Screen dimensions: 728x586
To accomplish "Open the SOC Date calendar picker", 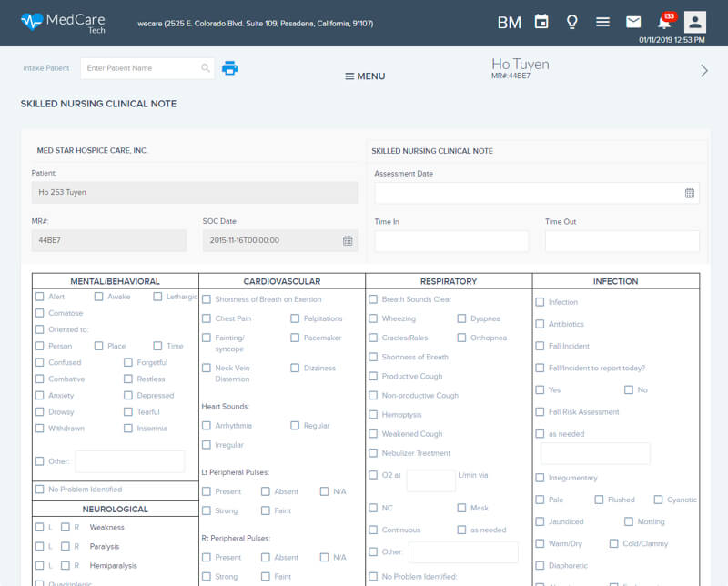I will click(348, 240).
